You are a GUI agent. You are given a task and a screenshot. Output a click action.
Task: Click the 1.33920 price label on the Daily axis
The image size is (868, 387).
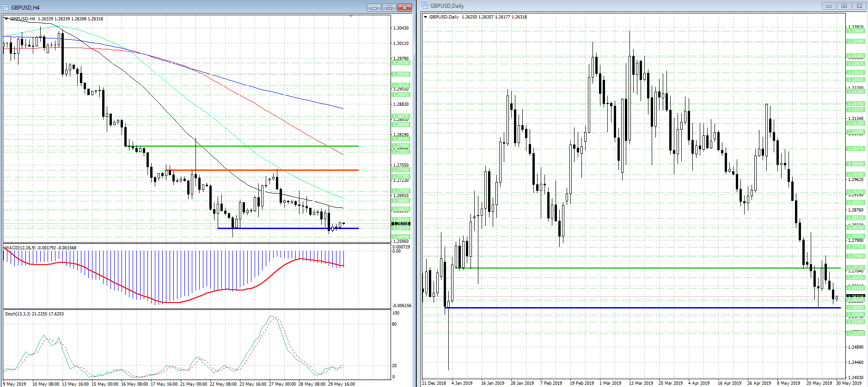click(856, 27)
